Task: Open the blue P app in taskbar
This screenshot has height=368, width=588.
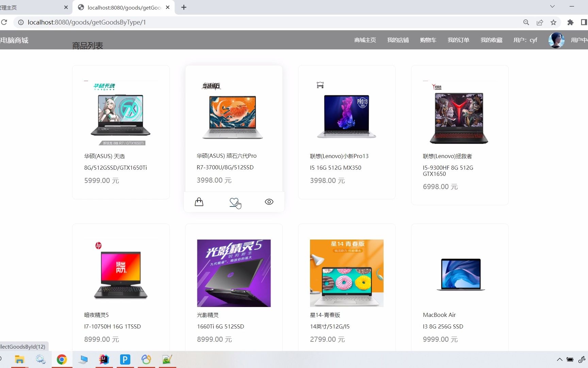Action: point(125,359)
